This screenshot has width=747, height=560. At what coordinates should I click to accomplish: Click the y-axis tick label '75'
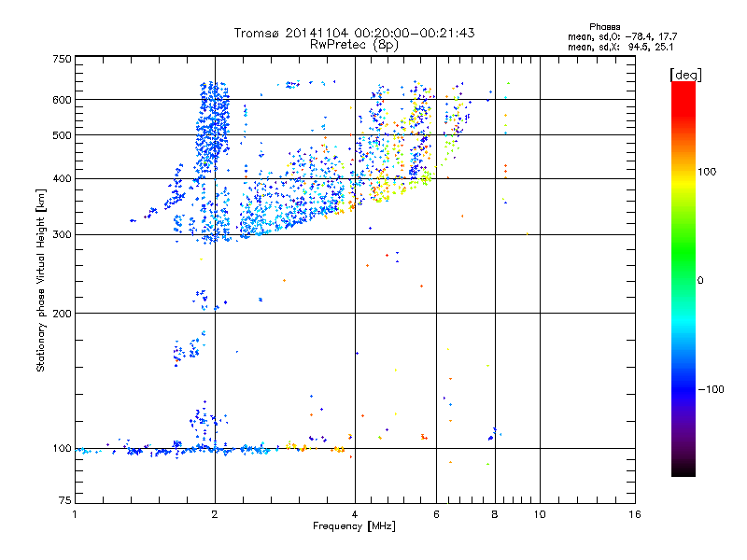65,500
